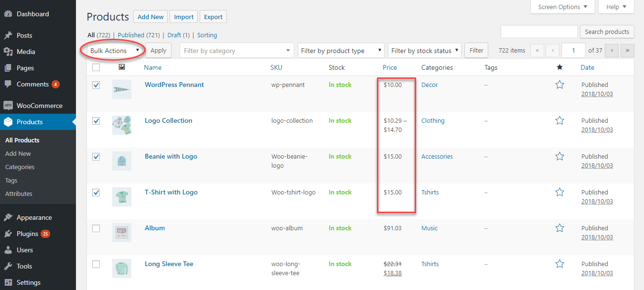Image resolution: width=644 pixels, height=290 pixels.
Task: Expand the Screen Options panel
Action: click(563, 7)
